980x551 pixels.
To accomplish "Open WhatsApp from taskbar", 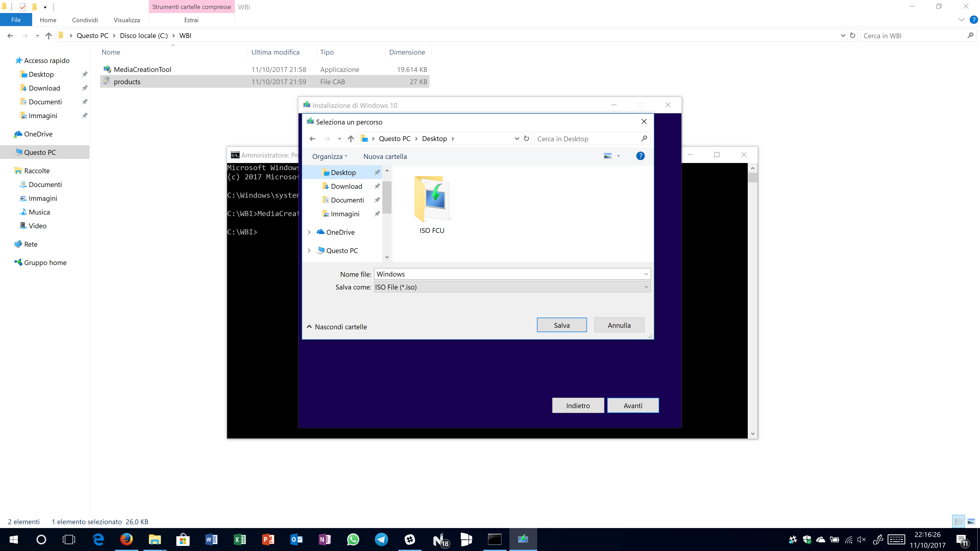I will point(353,539).
